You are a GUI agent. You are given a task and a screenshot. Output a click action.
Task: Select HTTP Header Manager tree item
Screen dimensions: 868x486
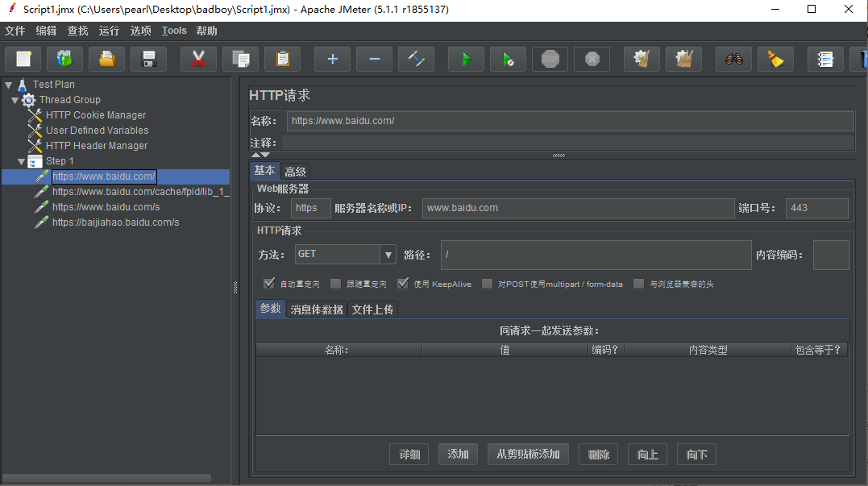97,146
